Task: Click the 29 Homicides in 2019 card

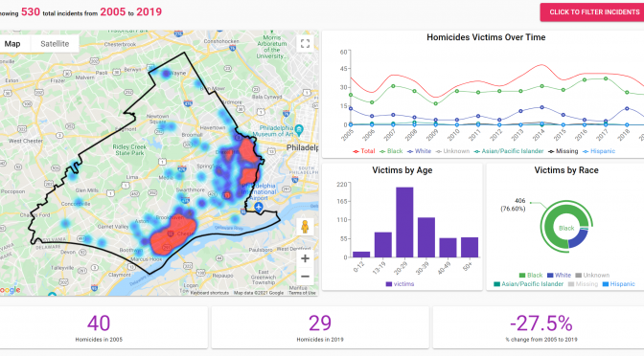Action: (320, 327)
